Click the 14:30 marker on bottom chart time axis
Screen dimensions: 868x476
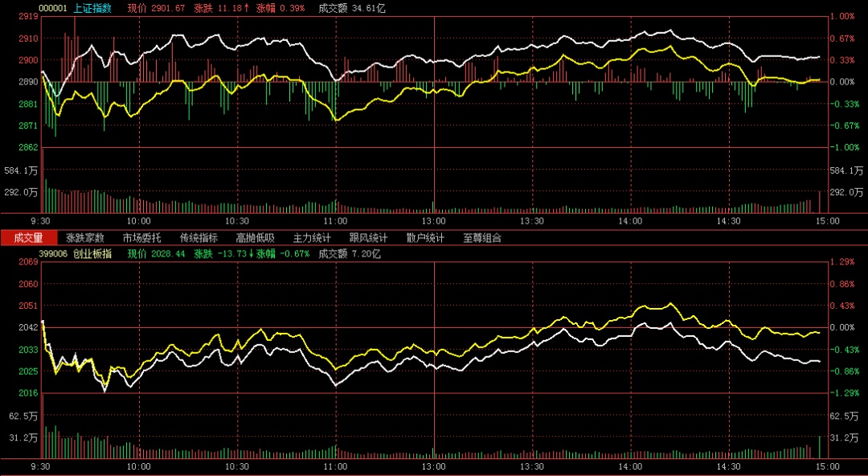[728, 466]
